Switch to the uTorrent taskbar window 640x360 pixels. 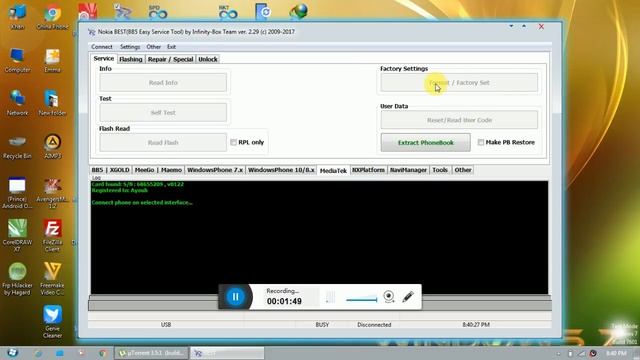coord(151,353)
